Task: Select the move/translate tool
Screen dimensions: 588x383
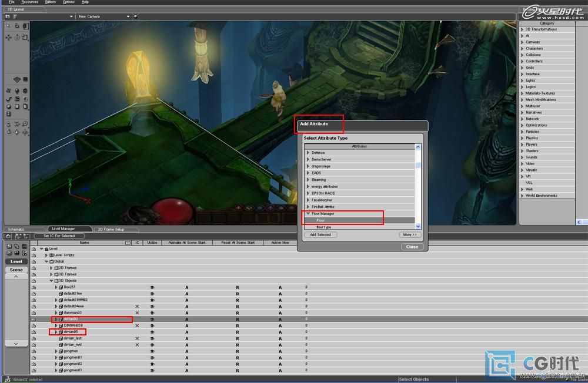Action: tap(8, 37)
